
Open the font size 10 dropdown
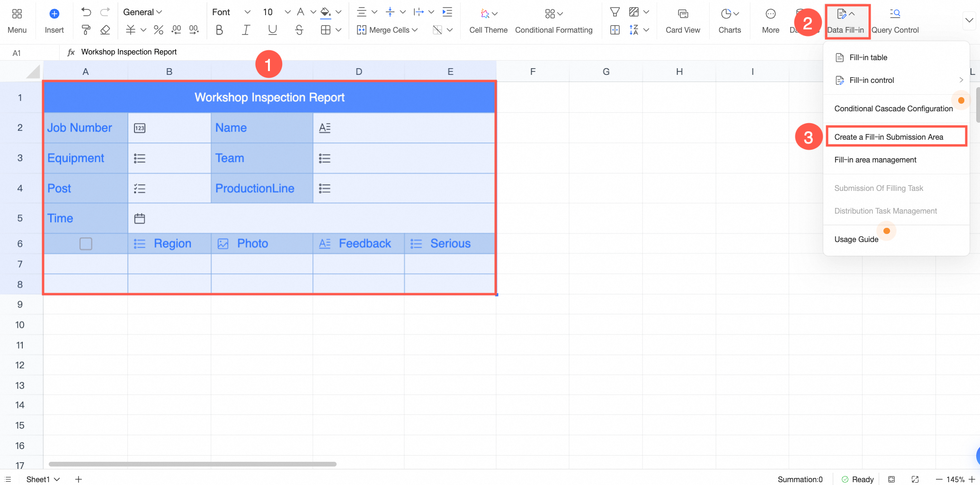click(276, 12)
